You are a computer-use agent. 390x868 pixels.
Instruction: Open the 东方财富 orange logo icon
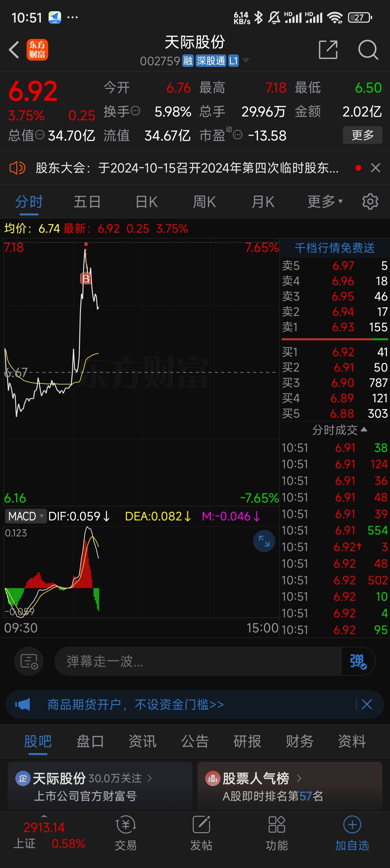(x=37, y=50)
